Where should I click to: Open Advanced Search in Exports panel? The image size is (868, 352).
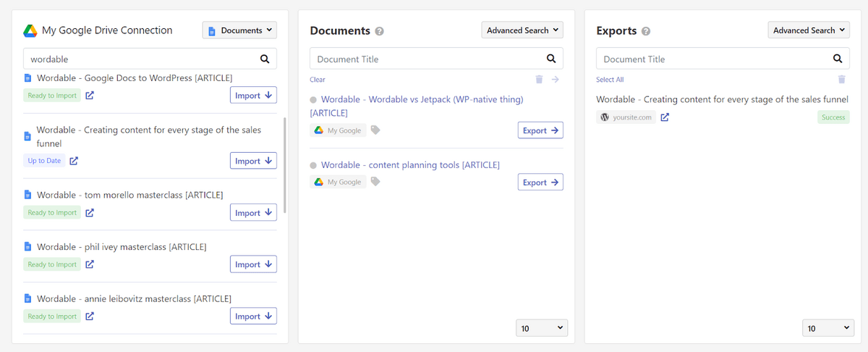pos(809,30)
